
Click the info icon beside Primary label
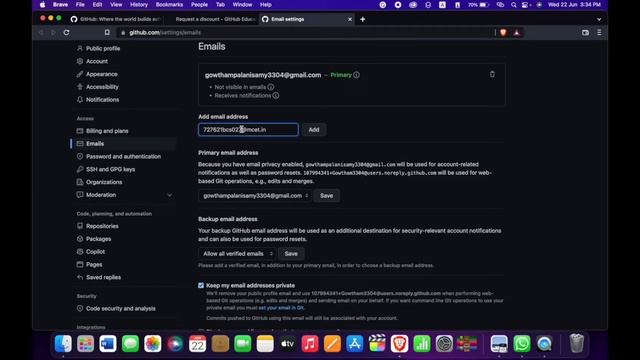(x=356, y=75)
